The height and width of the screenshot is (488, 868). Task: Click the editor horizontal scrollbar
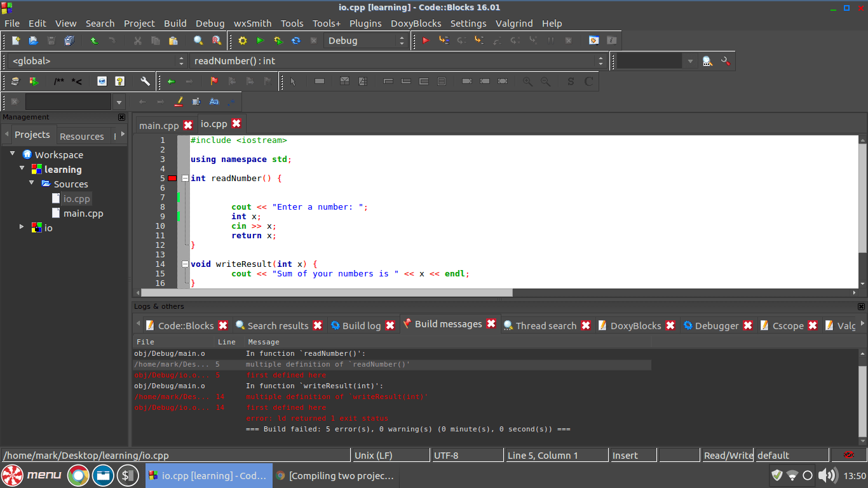(327, 293)
